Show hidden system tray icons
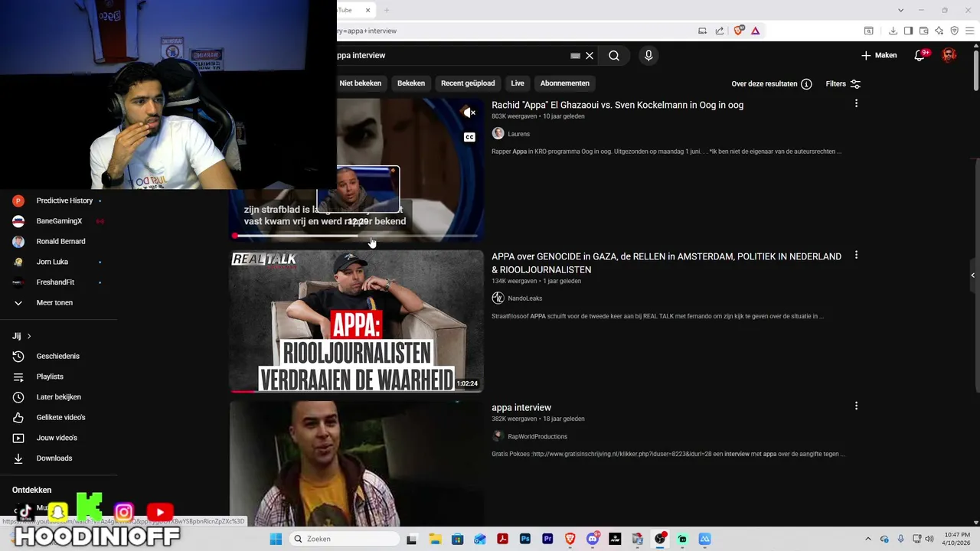This screenshot has width=980, height=551. point(867,539)
